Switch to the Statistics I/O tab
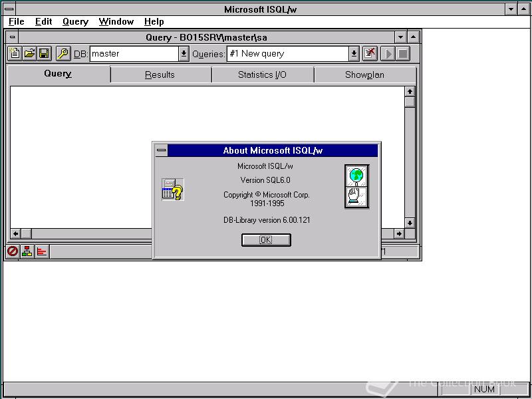Image resolution: width=532 pixels, height=399 pixels. pos(262,74)
